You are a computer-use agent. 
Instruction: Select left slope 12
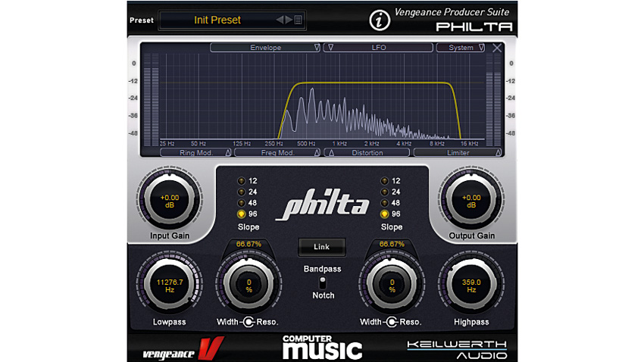coord(241,181)
